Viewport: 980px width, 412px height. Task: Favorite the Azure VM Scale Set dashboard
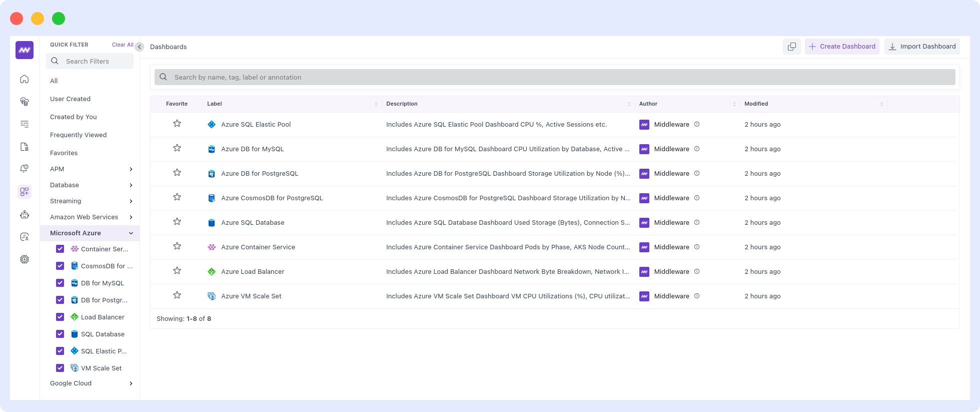[x=177, y=295]
